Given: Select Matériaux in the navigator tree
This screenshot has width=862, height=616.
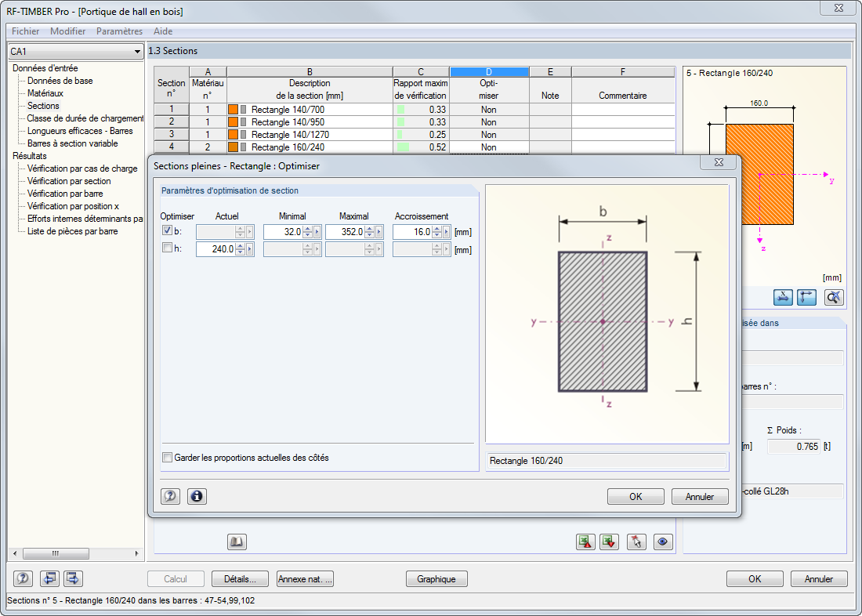Looking at the screenshot, I should pyautogui.click(x=45, y=93).
